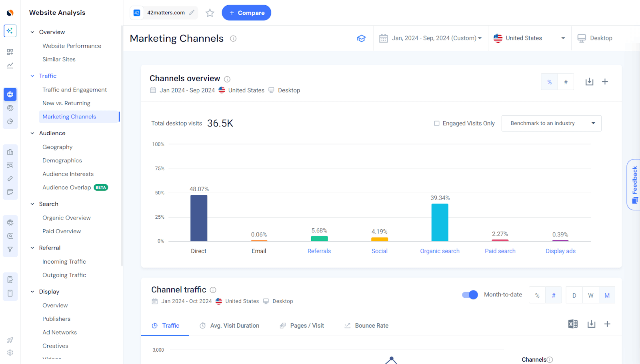Enable the Engaged Visits Only checkbox

tap(437, 124)
